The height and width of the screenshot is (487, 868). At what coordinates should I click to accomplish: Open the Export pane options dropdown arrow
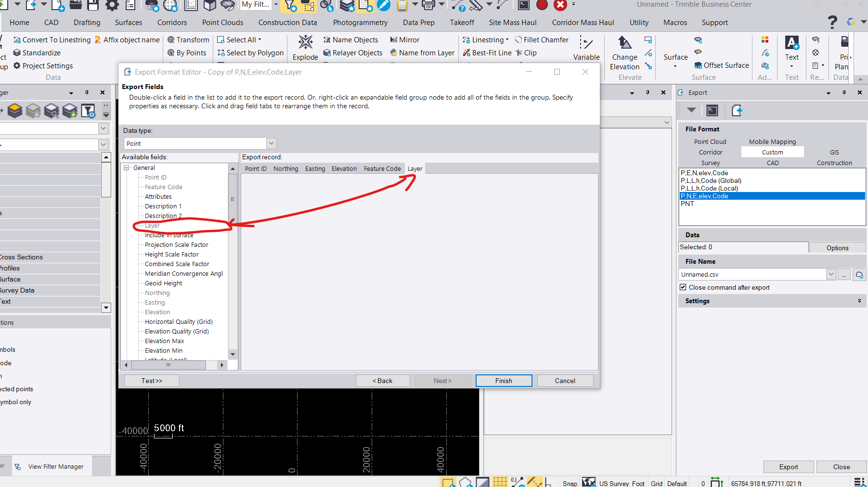point(829,93)
